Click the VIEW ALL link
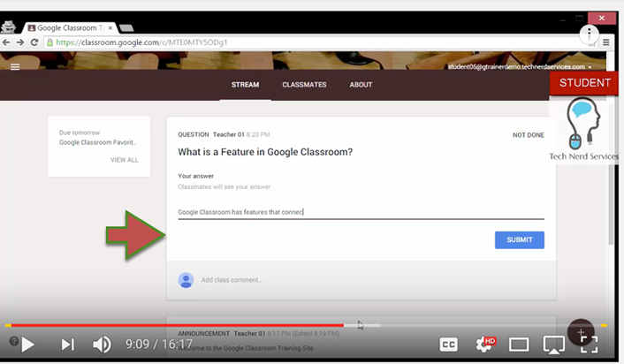624x364 pixels. [124, 160]
